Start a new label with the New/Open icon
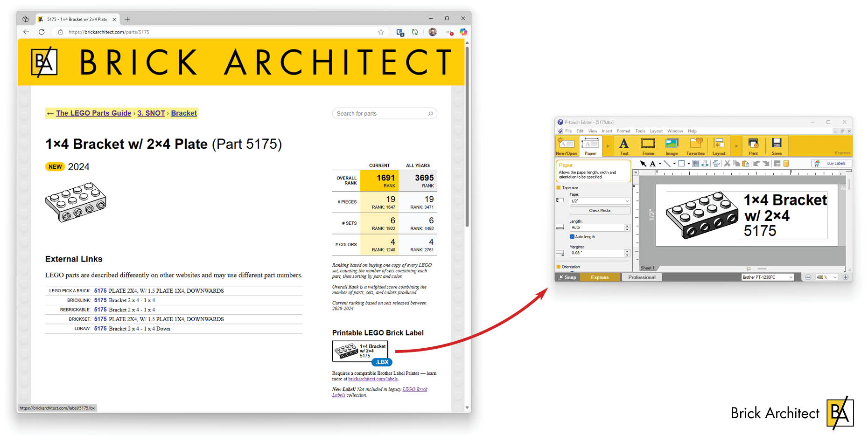Screen dimensions: 868x441 point(566,145)
